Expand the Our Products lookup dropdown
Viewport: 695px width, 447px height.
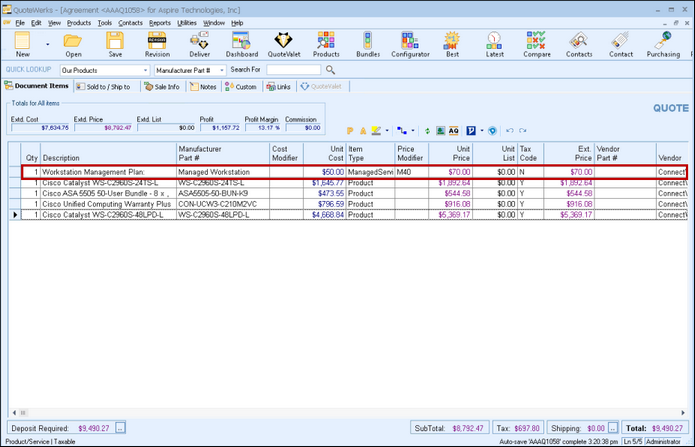[x=145, y=70]
